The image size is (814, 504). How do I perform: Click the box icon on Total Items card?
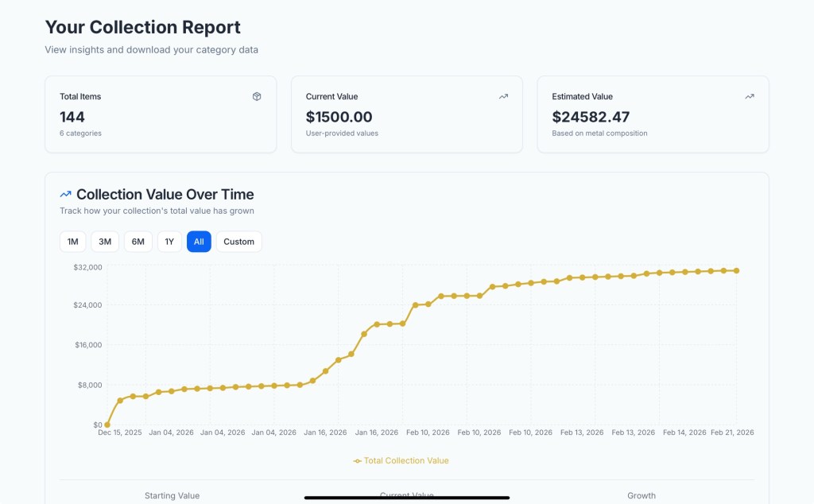(257, 96)
